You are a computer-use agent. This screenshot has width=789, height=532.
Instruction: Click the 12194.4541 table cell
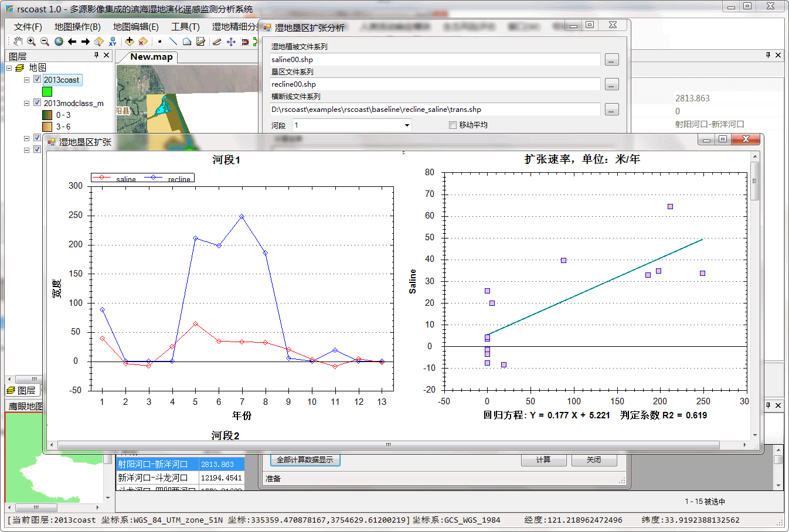click(221, 478)
